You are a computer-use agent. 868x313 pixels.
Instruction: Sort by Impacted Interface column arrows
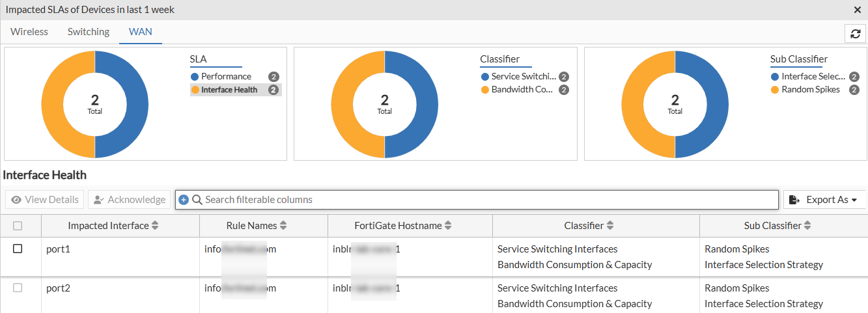pyautogui.click(x=155, y=226)
